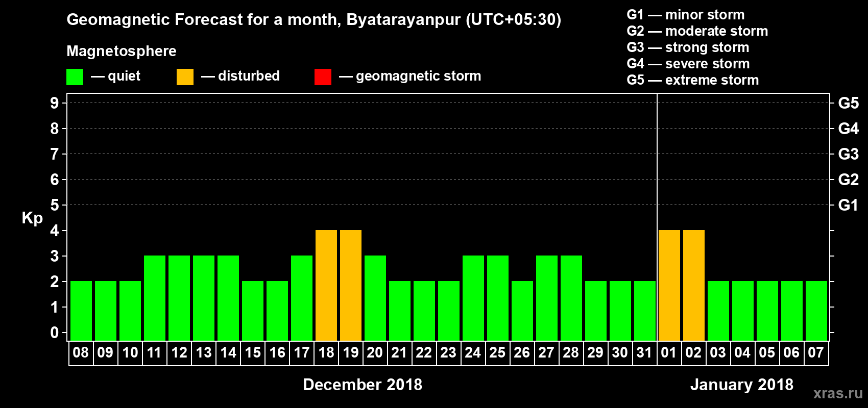Click the green bar for December 14
868x408 pixels.
pyautogui.click(x=228, y=298)
